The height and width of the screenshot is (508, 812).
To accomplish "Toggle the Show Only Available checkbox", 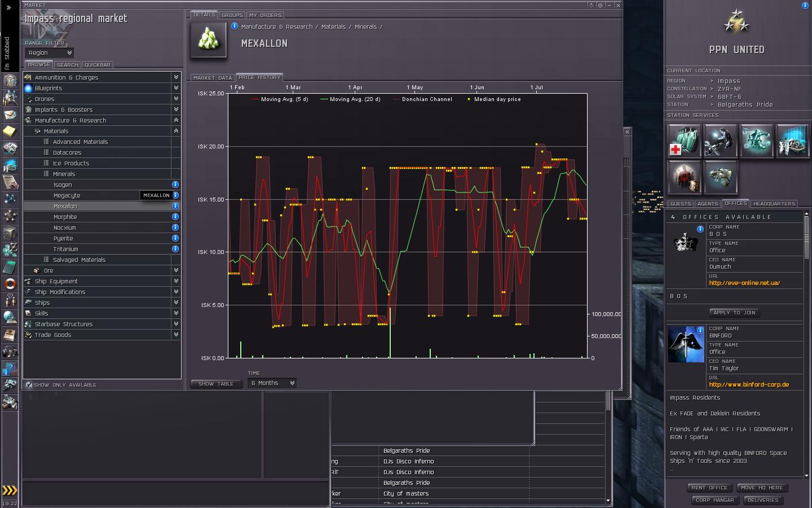I will (x=29, y=385).
